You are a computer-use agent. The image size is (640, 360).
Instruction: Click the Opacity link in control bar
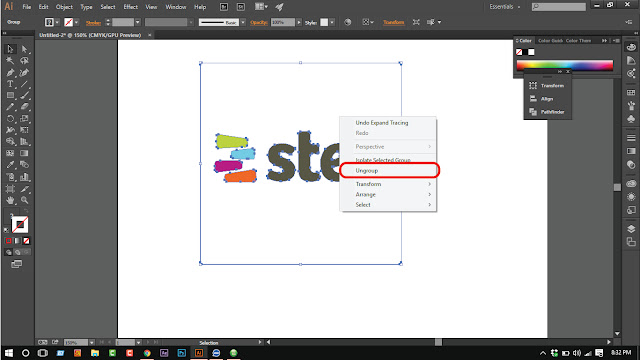259,22
